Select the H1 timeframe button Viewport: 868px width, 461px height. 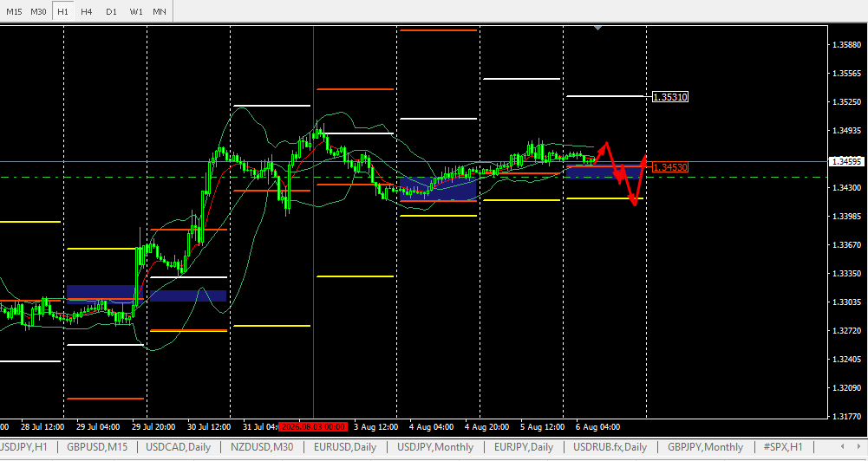62,11
